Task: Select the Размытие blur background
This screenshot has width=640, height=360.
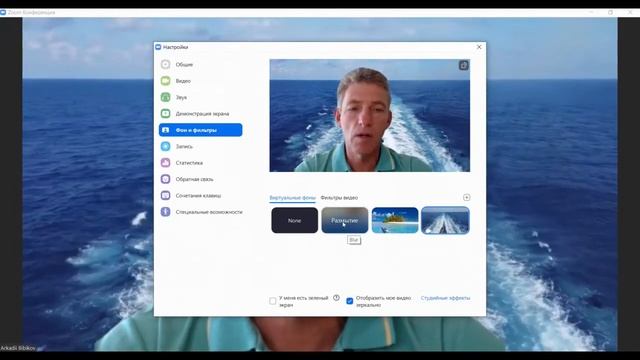Action: [x=344, y=220]
